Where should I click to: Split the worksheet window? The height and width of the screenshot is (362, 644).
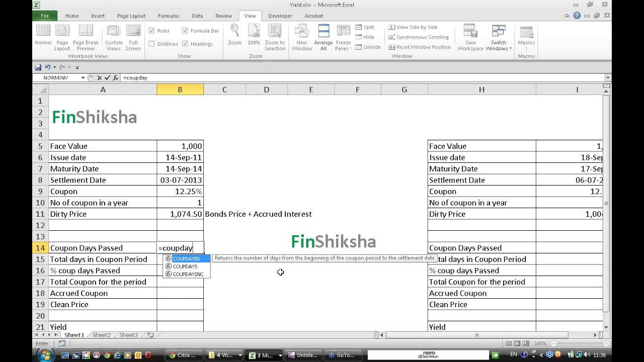[365, 27]
